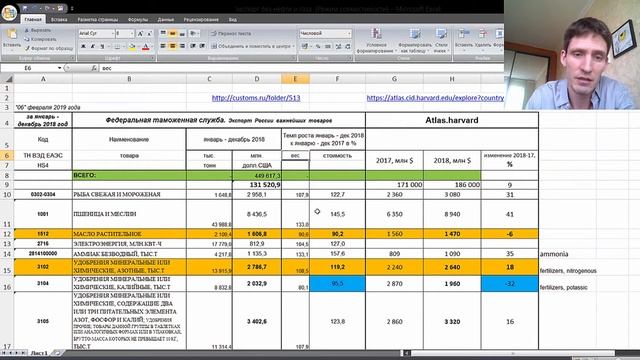Switch to the Разметка страницы tab
Screen dimensions: 640x360
point(98,19)
